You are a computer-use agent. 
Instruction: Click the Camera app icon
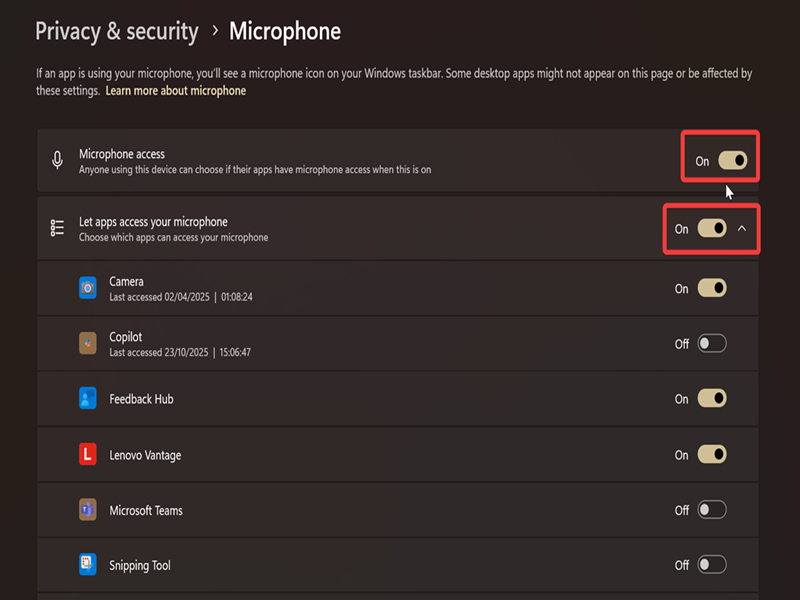coord(88,288)
